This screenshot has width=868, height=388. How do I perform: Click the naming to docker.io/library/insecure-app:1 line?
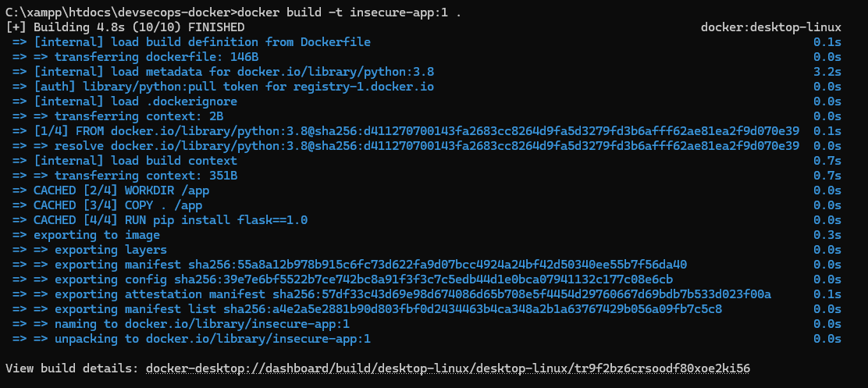pyautogui.click(x=201, y=323)
